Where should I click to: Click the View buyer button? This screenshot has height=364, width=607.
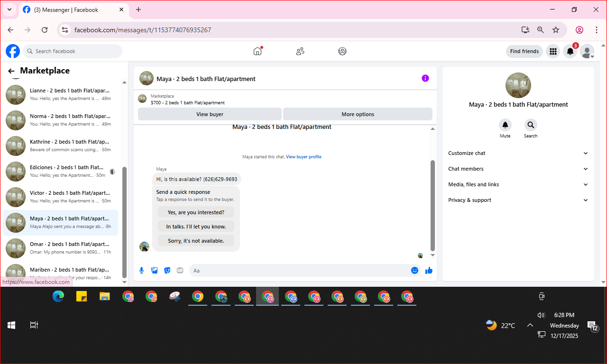coord(210,114)
